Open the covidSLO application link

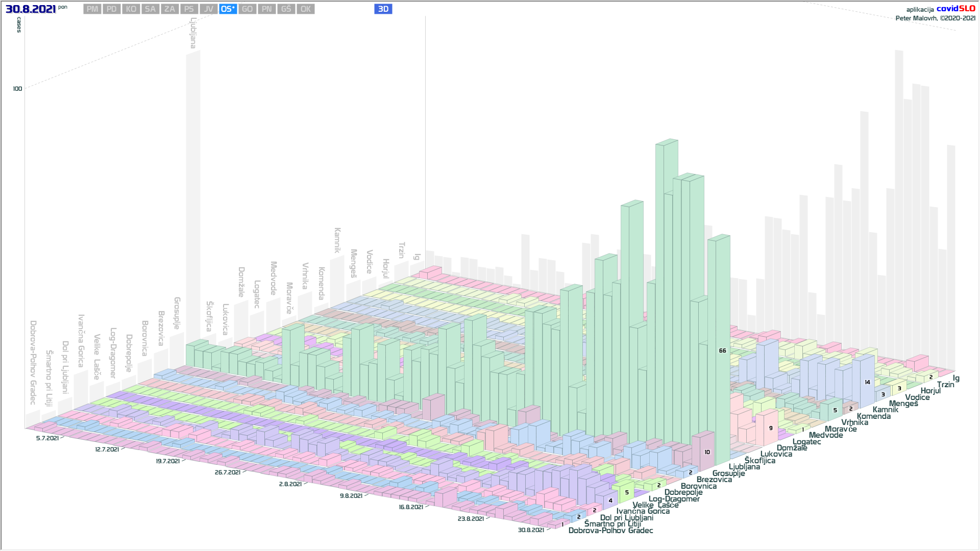[955, 9]
